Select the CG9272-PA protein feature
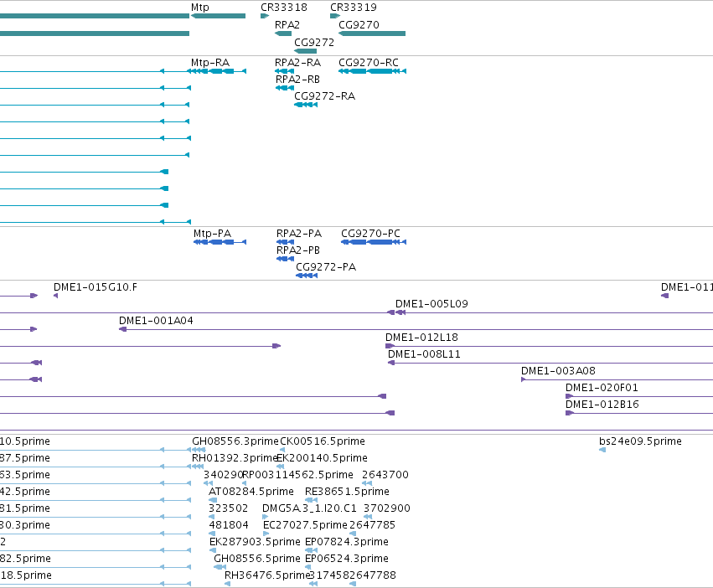The height and width of the screenshot is (588, 713). (x=307, y=276)
